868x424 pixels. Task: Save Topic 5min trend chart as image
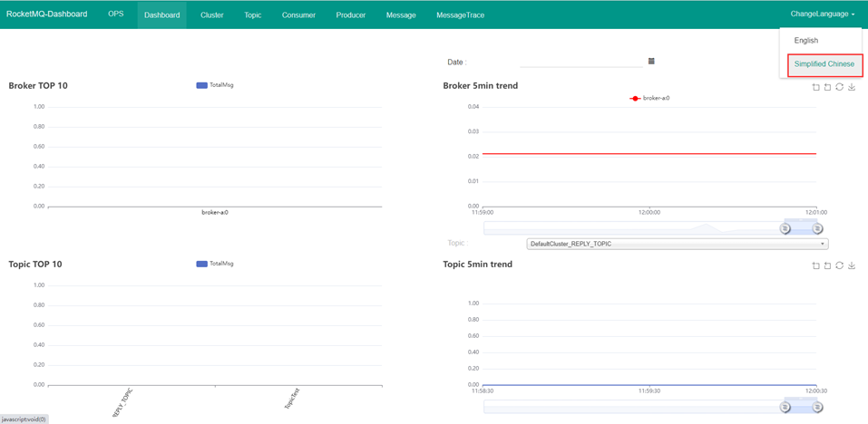852,265
